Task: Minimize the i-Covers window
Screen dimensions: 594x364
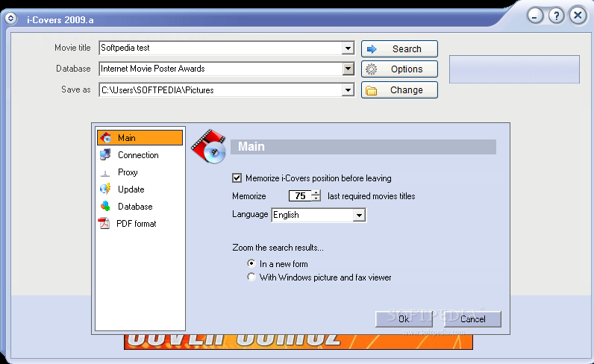Action: click(x=535, y=16)
